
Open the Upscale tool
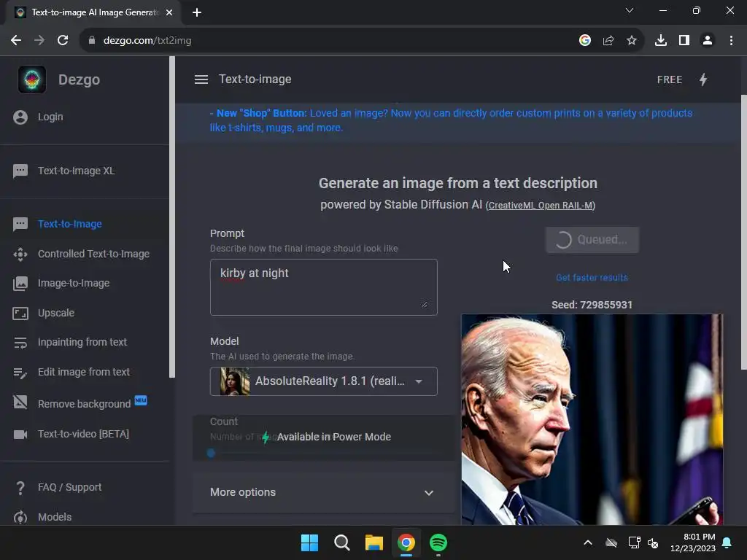55,313
